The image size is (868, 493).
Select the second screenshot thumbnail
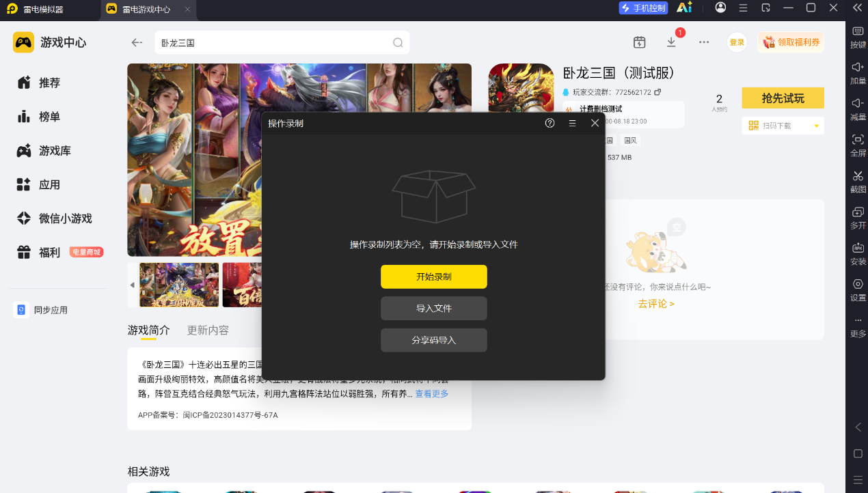[x=242, y=285]
